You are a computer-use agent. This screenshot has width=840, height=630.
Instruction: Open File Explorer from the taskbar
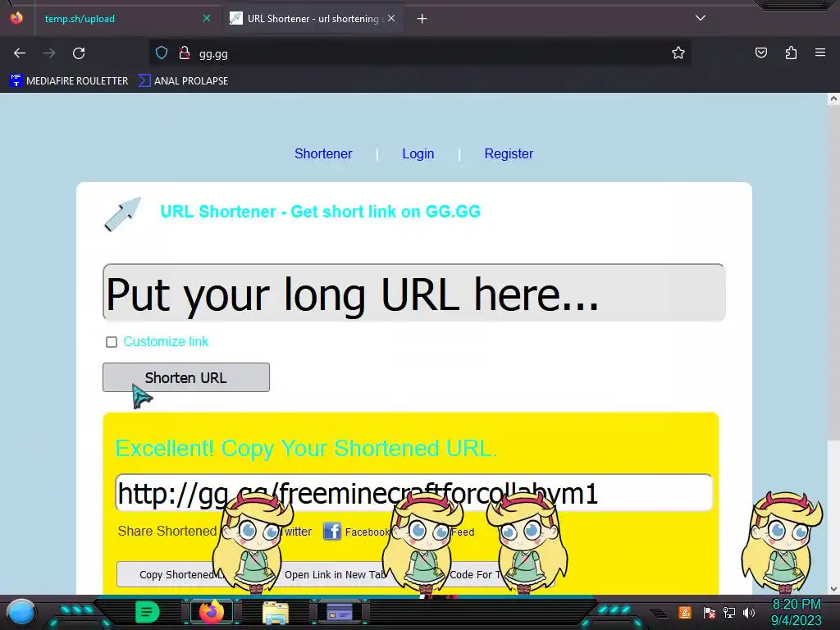(276, 612)
